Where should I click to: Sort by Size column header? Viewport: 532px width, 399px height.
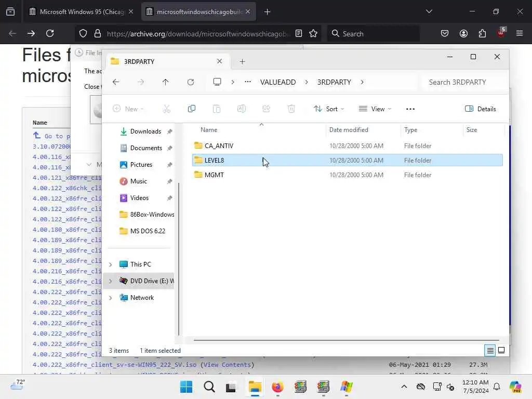point(472,129)
